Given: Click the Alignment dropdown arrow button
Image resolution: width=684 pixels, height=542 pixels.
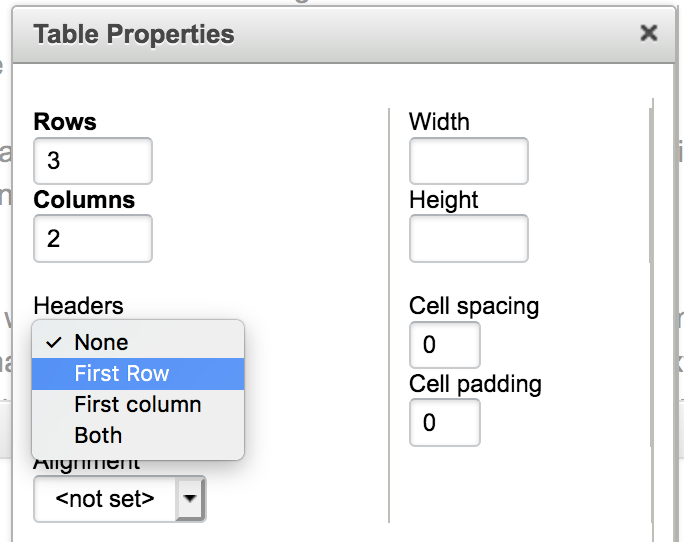Looking at the screenshot, I should coord(190,498).
